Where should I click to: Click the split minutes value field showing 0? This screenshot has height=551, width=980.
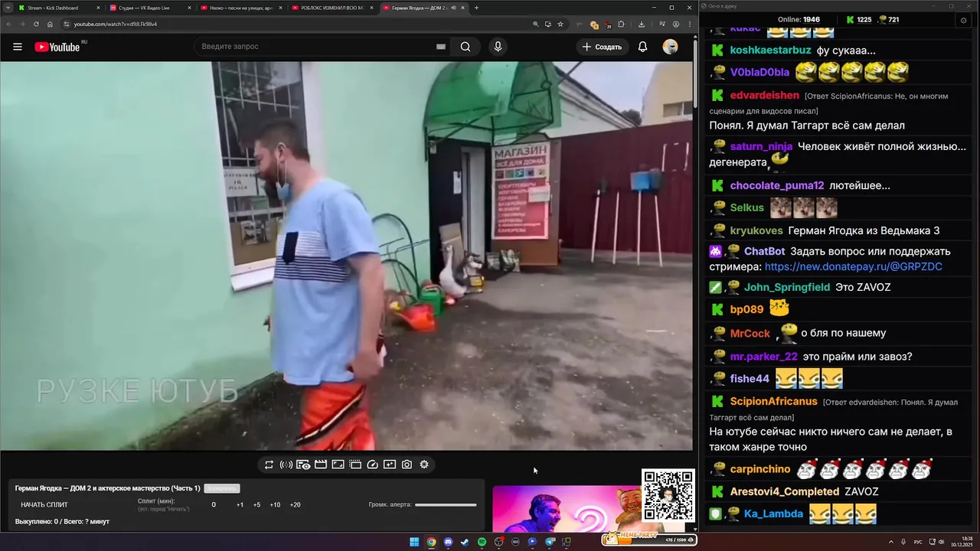coord(214,505)
